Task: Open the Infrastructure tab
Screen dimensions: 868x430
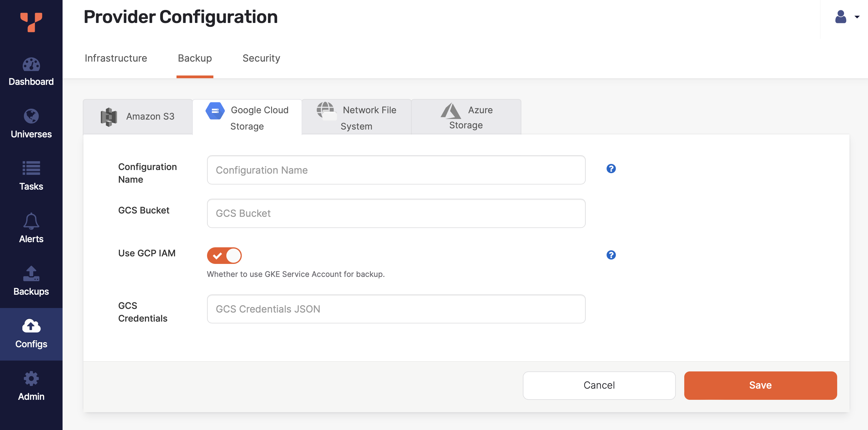Action: point(115,58)
